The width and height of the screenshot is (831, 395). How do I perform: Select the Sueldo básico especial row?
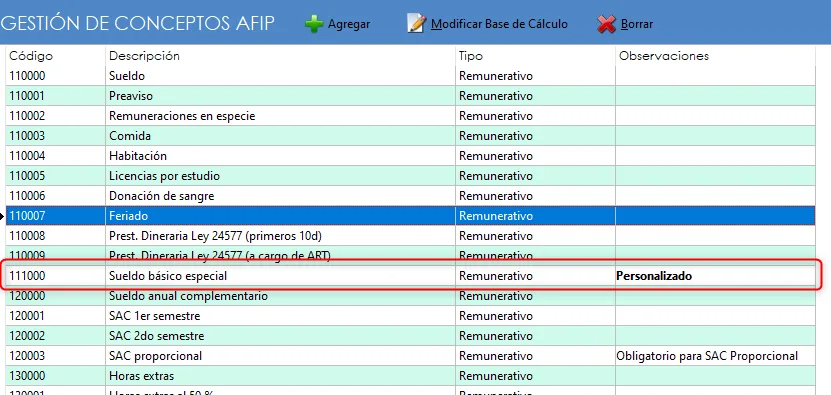tap(411, 276)
